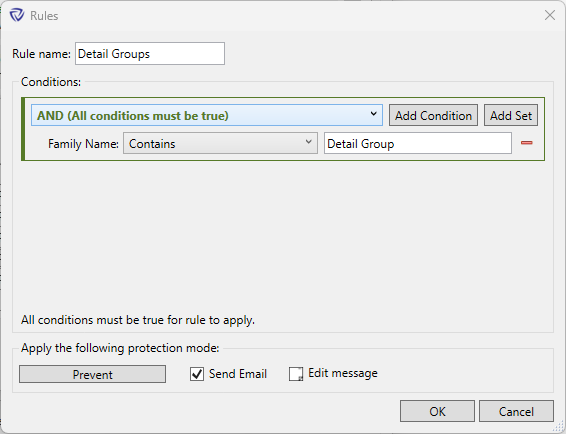Grab the window resize grip corner
Screen dimensions: 566x434
tap(559, 427)
